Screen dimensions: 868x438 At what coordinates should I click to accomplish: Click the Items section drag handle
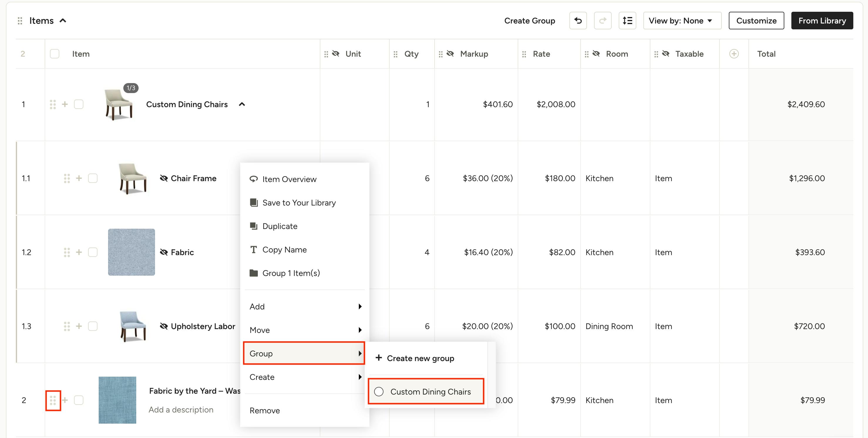20,21
